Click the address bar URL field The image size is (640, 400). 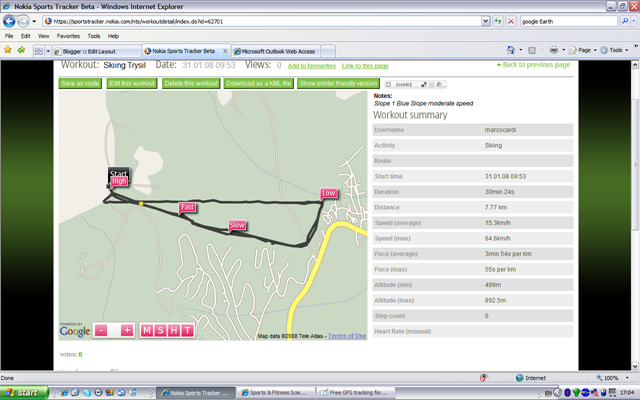point(261,21)
